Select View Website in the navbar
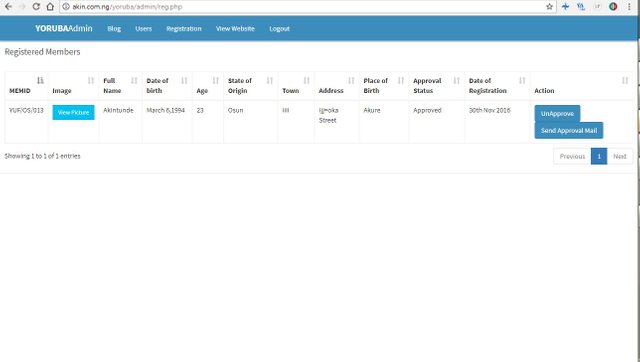Image resolution: width=640 pixels, height=362 pixels. tap(235, 29)
